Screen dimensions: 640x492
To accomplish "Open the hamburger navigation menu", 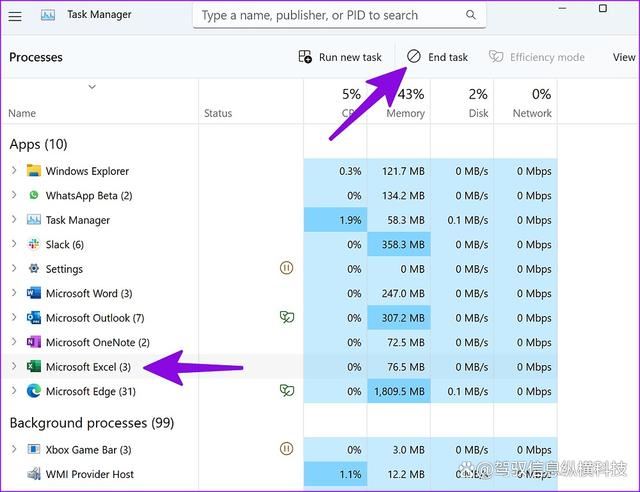I will 15,16.
